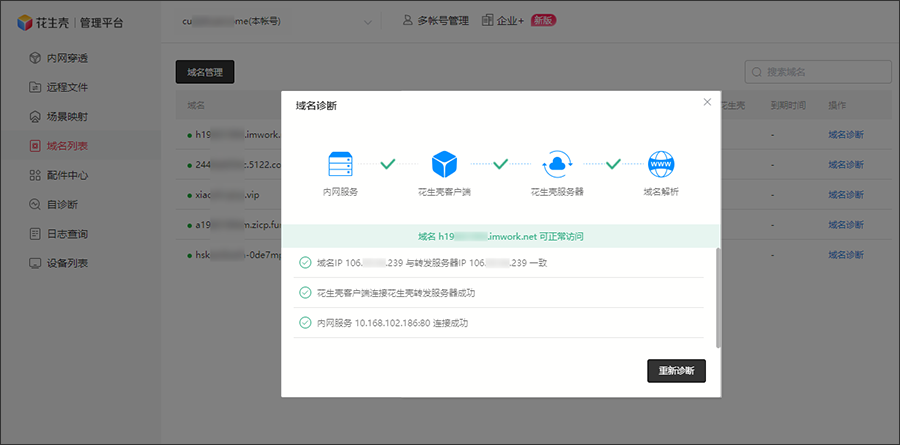The image size is (900, 445).
Task: Click the green 可正常访问 status banner
Action: 500,236
